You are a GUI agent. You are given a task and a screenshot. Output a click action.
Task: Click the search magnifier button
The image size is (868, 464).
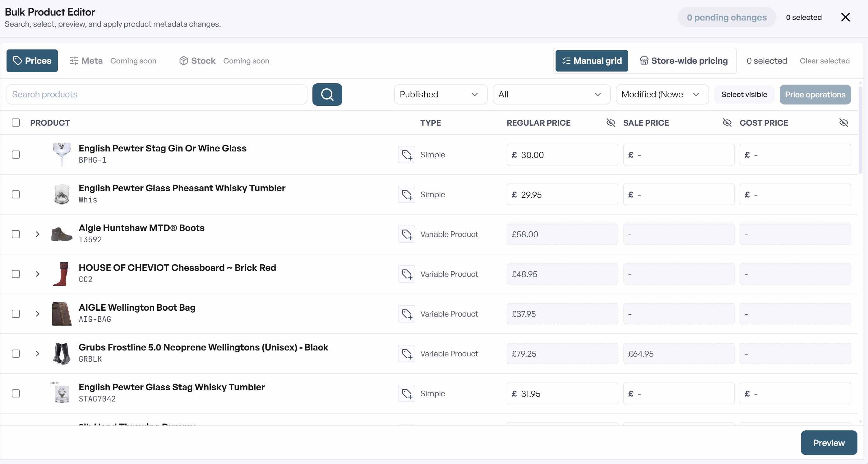[327, 94]
